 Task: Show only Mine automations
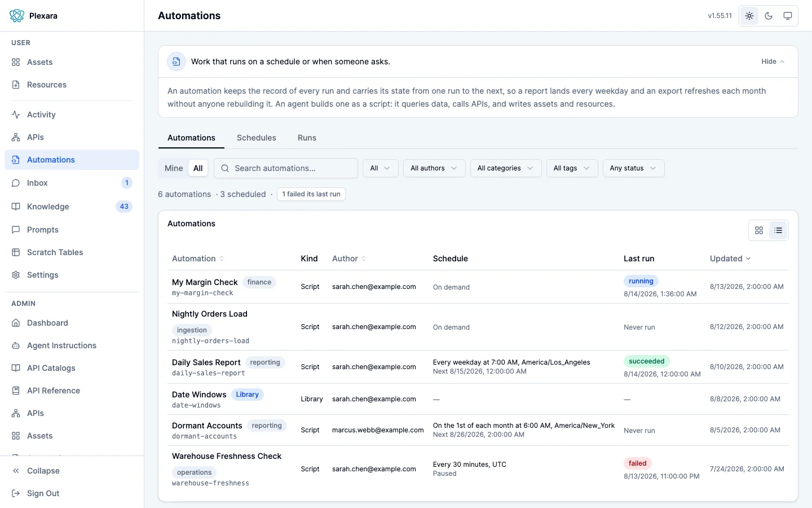click(174, 168)
